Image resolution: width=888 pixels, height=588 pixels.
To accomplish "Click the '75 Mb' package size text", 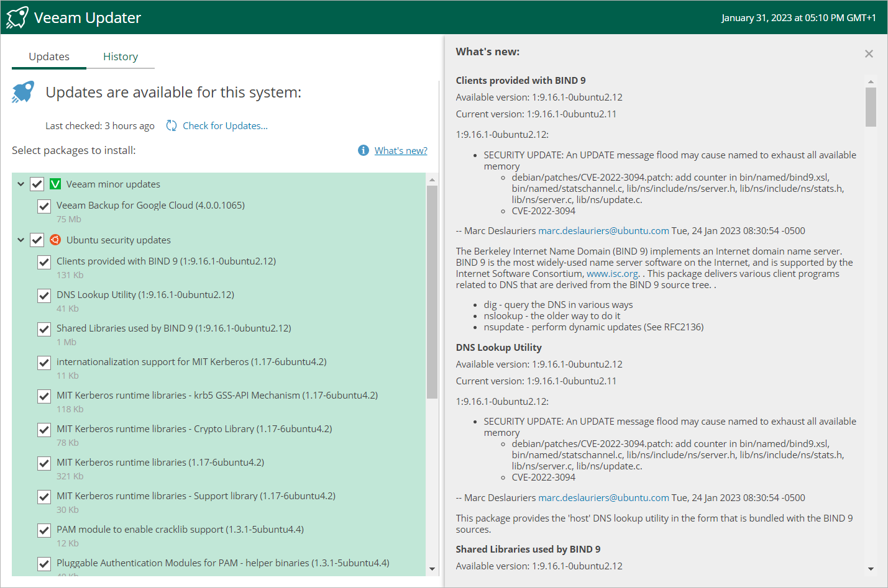I will pyautogui.click(x=69, y=219).
